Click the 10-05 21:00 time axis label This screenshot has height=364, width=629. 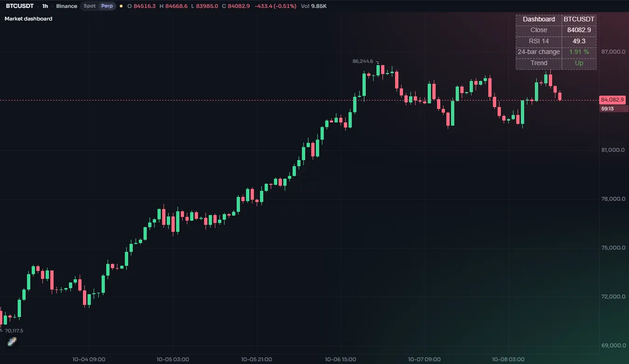click(257, 359)
